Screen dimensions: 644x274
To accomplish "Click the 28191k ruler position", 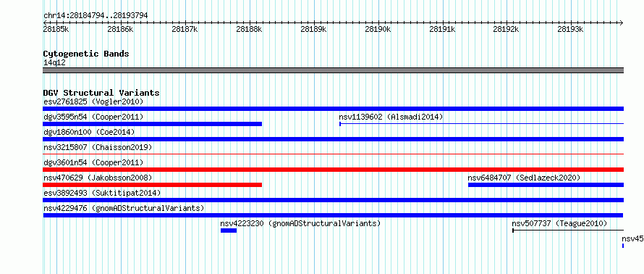I will [442, 30].
